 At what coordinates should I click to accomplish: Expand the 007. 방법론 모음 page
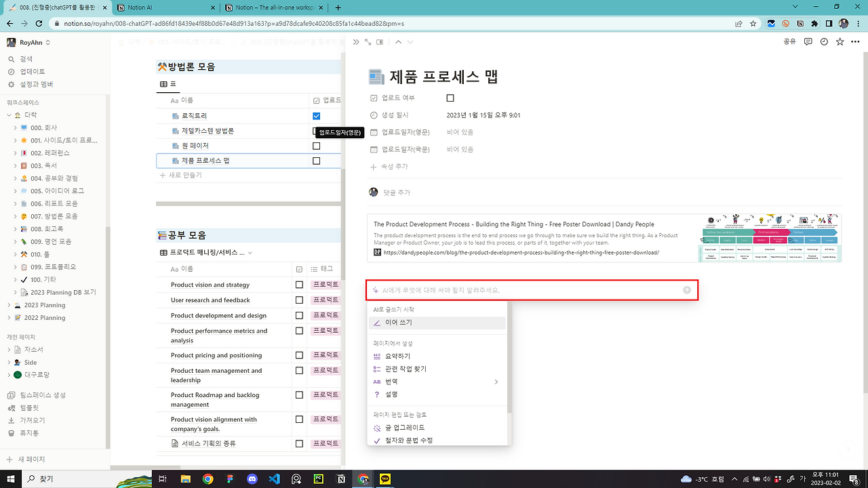pyautogui.click(x=15, y=216)
